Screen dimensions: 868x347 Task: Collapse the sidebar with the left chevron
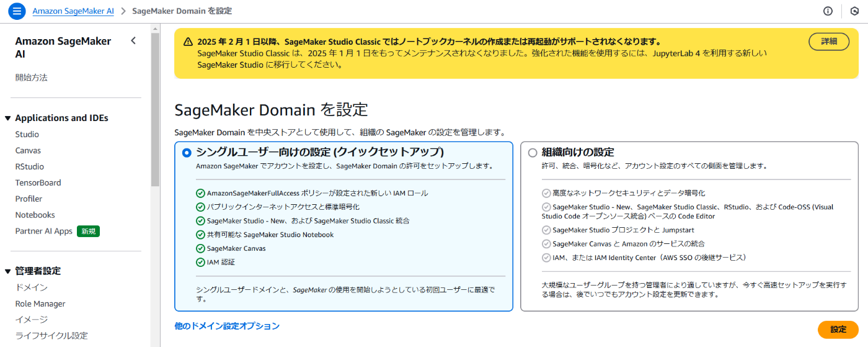tap(133, 41)
